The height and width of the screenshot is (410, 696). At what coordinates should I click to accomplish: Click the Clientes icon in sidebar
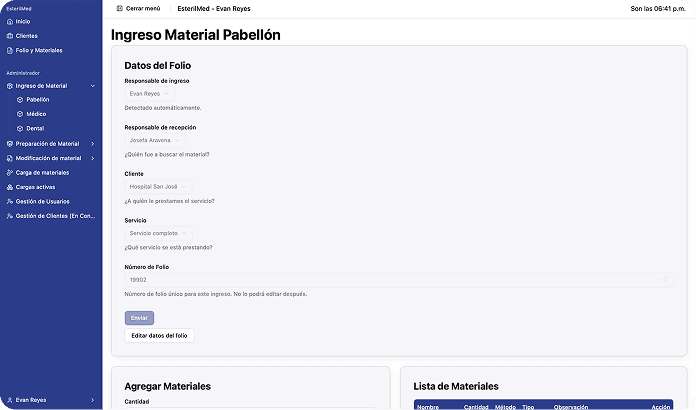[10, 36]
